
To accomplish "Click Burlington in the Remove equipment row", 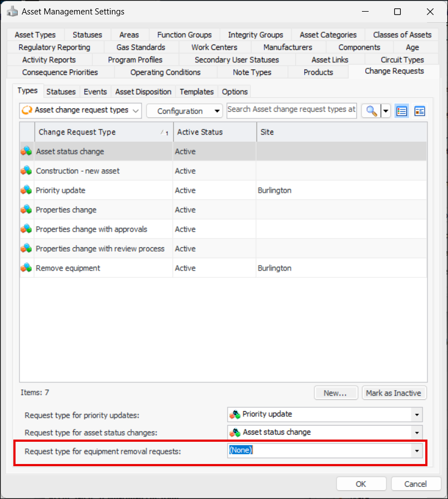I will 275,268.
